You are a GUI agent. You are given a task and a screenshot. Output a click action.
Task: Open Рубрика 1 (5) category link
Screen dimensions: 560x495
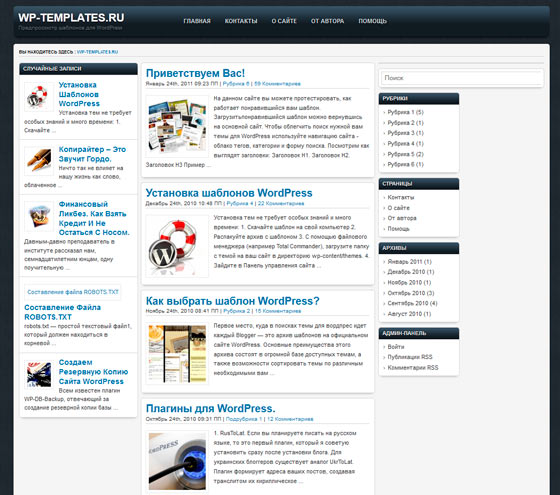(x=405, y=112)
